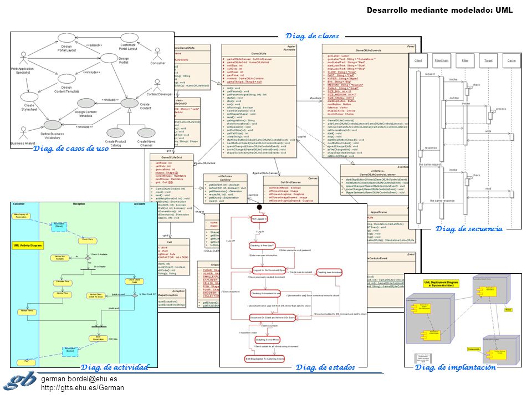
Task: Click the yellow 'UML Activity Diagram' label
Action: pyautogui.click(x=28, y=245)
